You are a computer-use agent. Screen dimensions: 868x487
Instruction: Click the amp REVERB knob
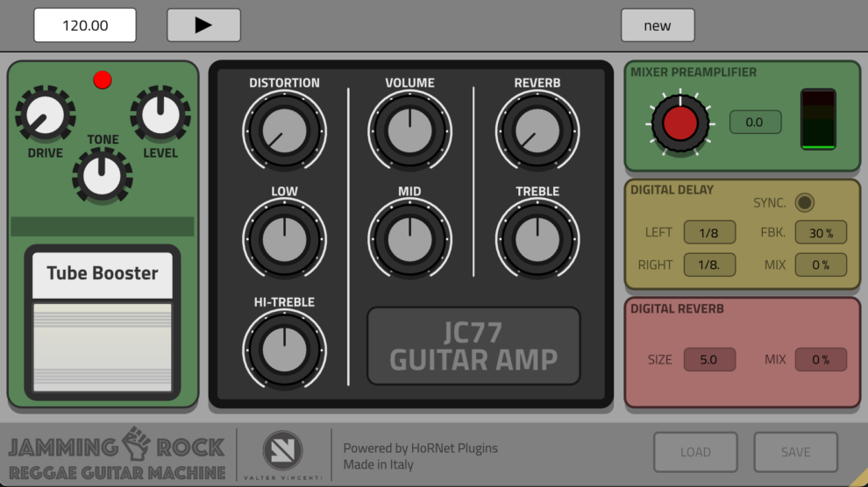537,132
